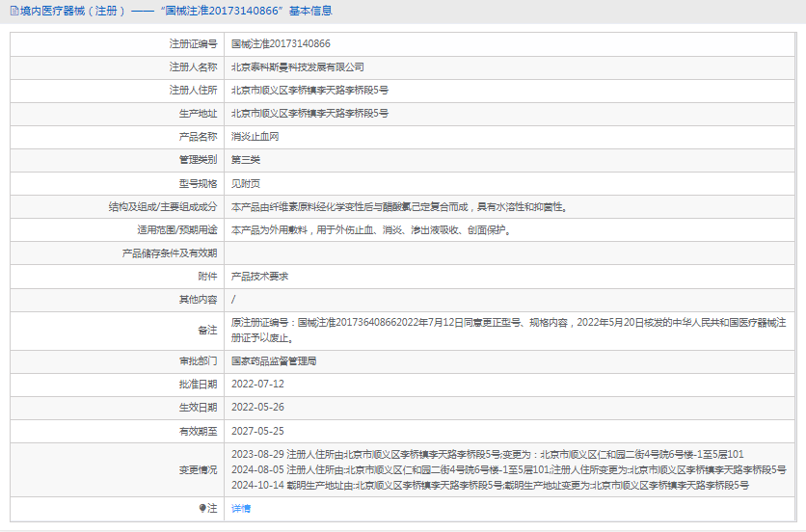This screenshot has width=806, height=532.
Task: Click the 生产地址 address value
Action: click(x=309, y=113)
